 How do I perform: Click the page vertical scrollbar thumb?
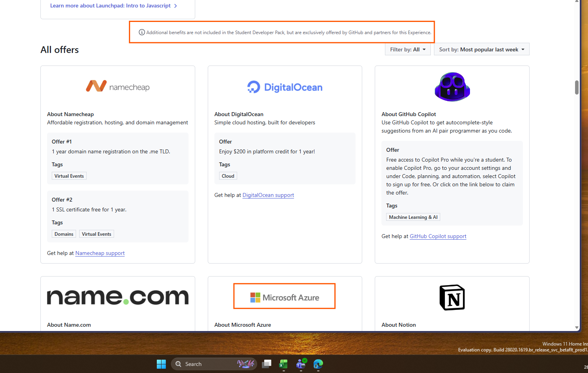577,87
